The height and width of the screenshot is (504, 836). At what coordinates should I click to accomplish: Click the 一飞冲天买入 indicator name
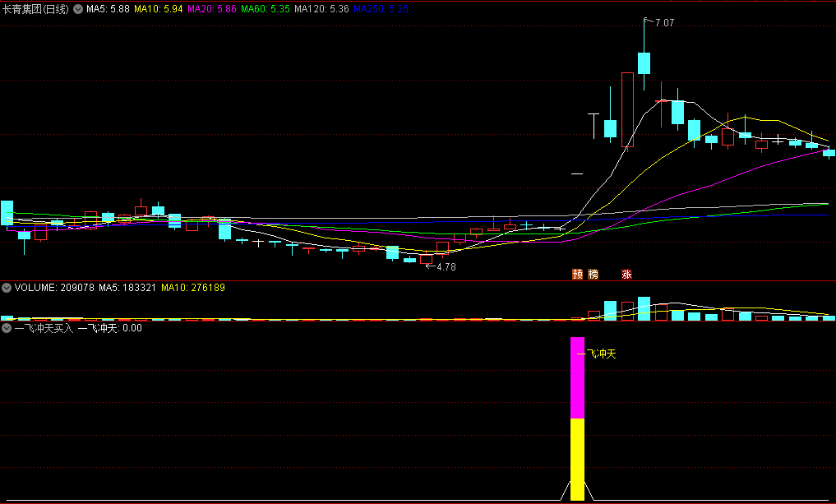coord(44,328)
